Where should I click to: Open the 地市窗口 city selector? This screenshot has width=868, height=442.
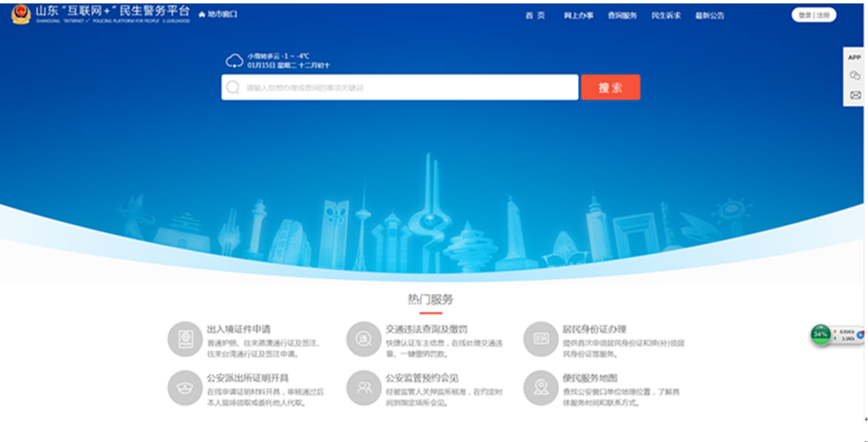point(218,15)
